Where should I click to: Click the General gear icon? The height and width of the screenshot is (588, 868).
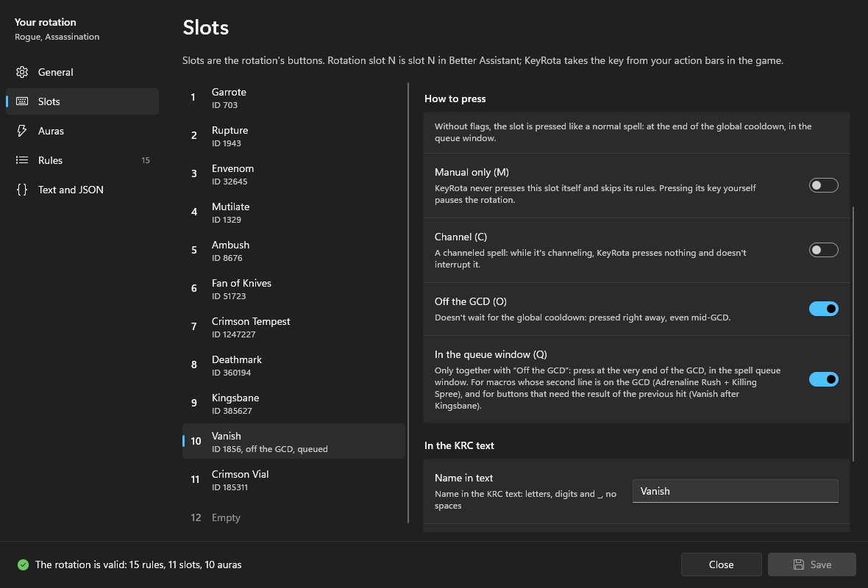[22, 72]
